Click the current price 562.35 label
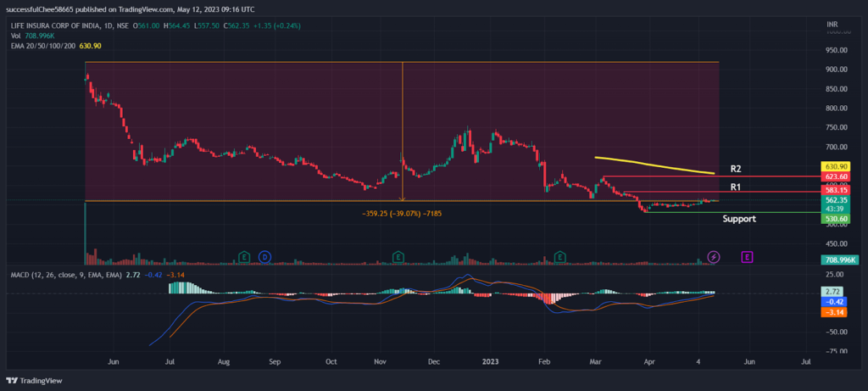This screenshot has width=868, height=391. [837, 200]
